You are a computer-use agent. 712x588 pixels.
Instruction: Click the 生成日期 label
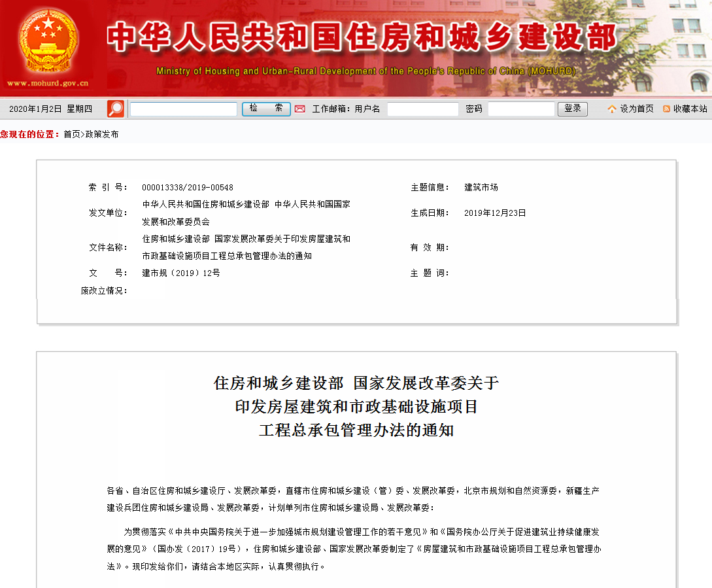point(430,213)
